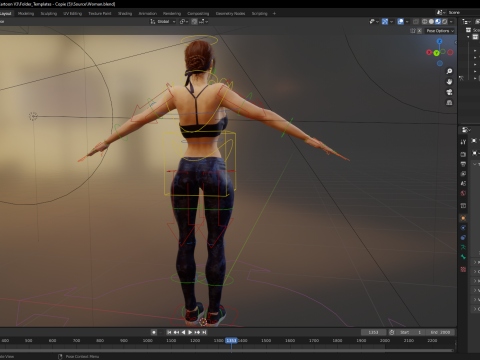Open the overlays options dropdown arrow
Image resolution: width=480 pixels, height=360 pixels.
[x=407, y=21]
